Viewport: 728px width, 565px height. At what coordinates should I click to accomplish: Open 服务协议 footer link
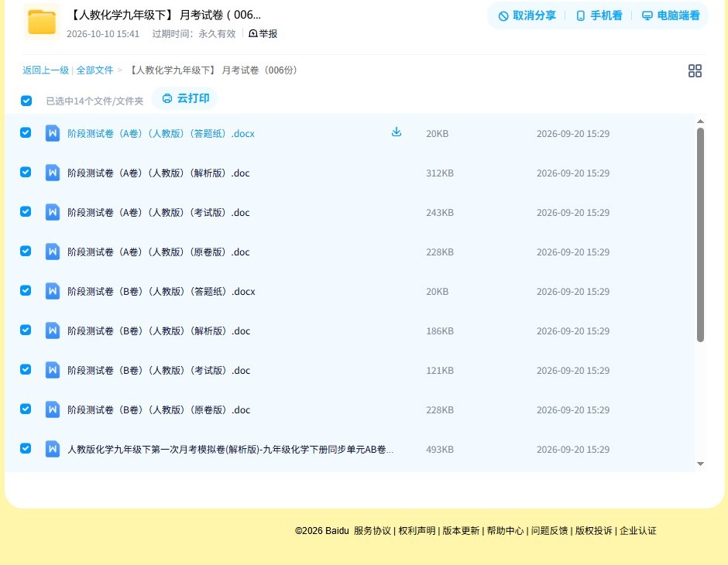(x=373, y=531)
